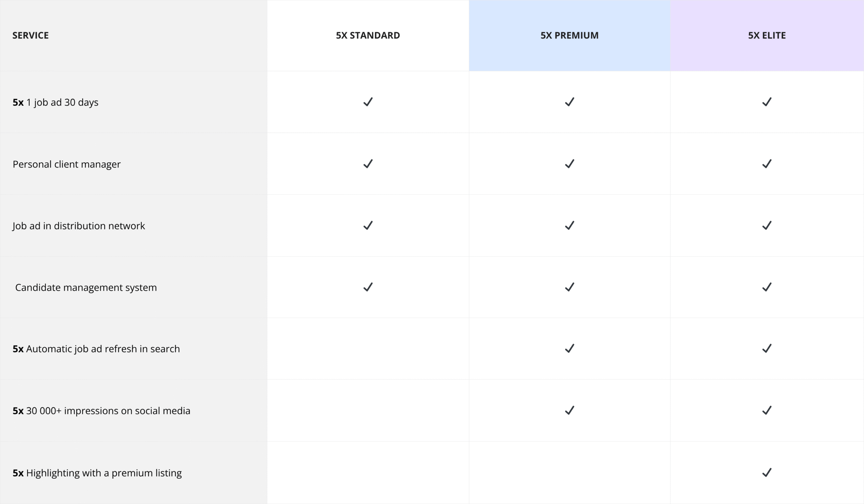The image size is (864, 504).
Task: Click the 5X Premium checkmark for social media impressions
Action: [569, 410]
